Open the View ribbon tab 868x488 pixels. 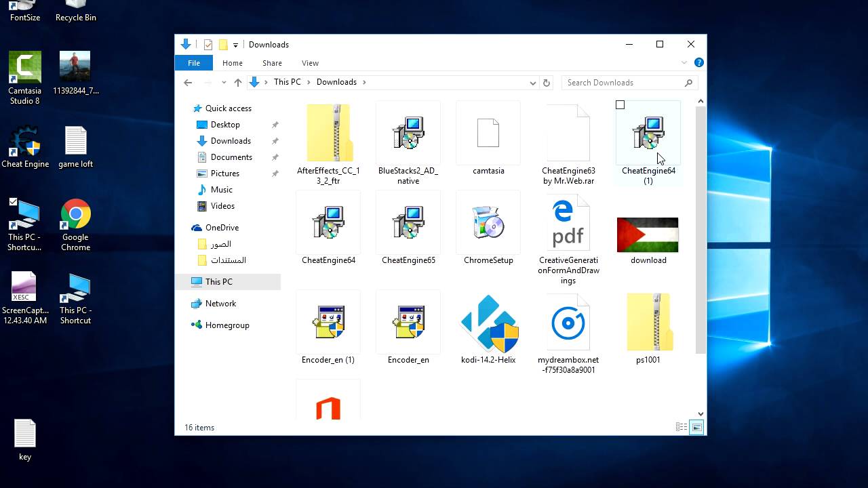310,63
